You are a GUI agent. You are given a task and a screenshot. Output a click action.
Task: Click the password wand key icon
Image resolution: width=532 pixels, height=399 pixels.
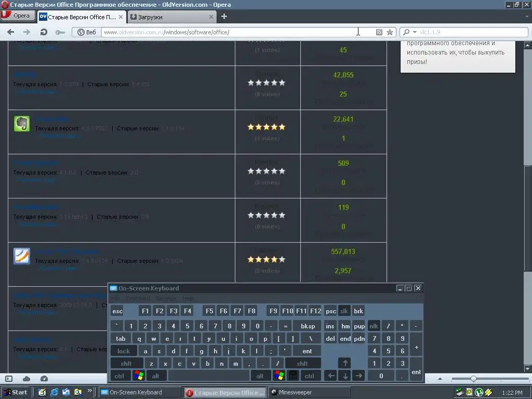click(60, 32)
